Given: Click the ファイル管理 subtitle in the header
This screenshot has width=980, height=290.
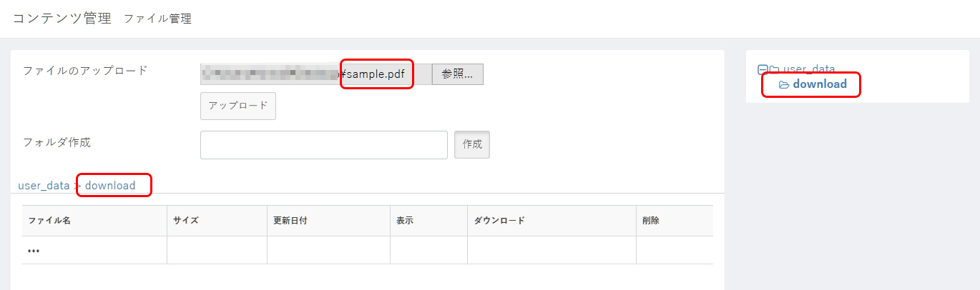Looking at the screenshot, I should pyautogui.click(x=157, y=19).
